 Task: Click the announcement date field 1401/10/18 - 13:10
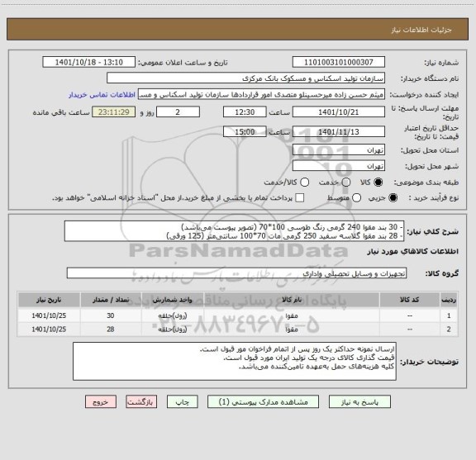[x=89, y=62]
